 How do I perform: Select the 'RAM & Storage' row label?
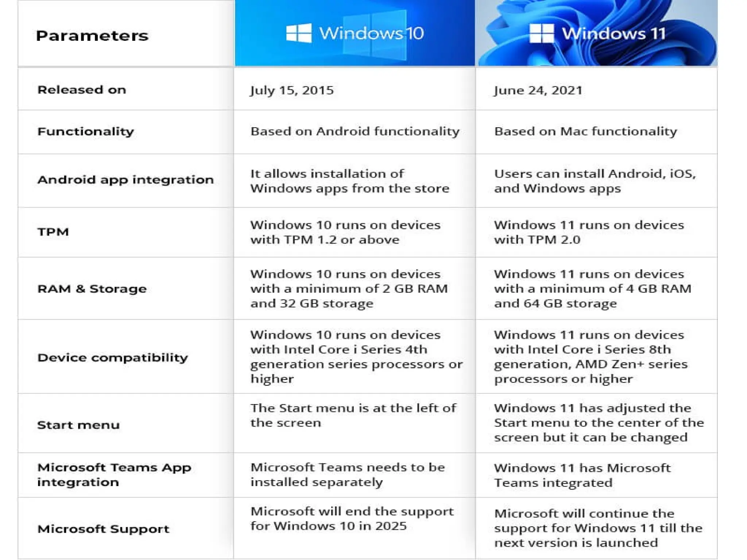(92, 289)
